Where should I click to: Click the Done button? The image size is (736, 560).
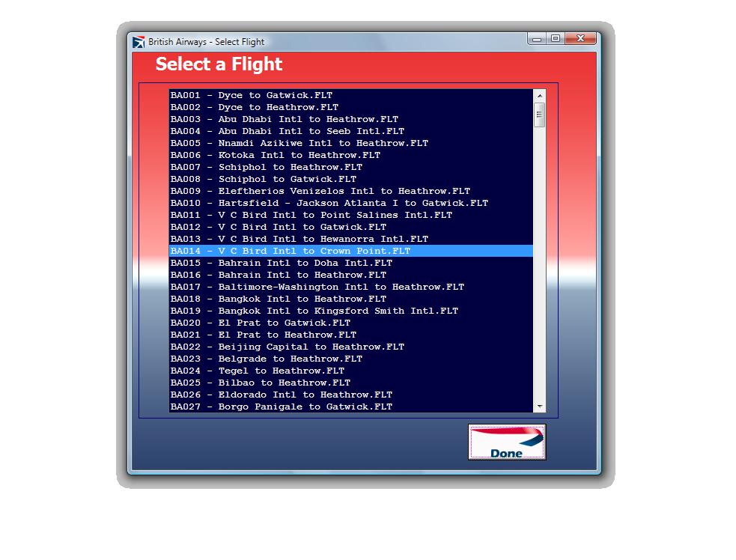[506, 442]
